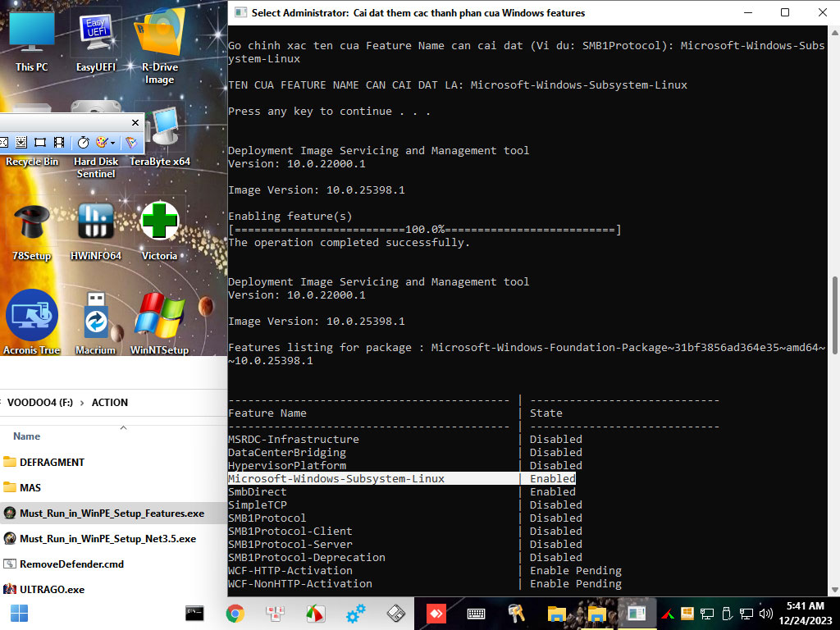Open WinNTSetup desktop shortcut
The image size is (840, 630).
click(160, 322)
